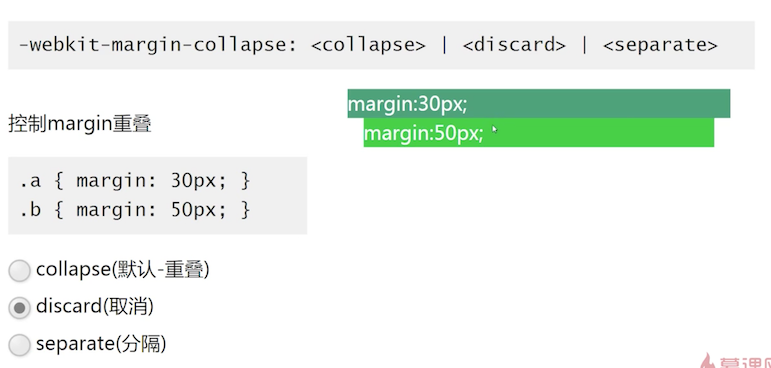Click the <collapse> value in the syntax line

(x=368, y=45)
